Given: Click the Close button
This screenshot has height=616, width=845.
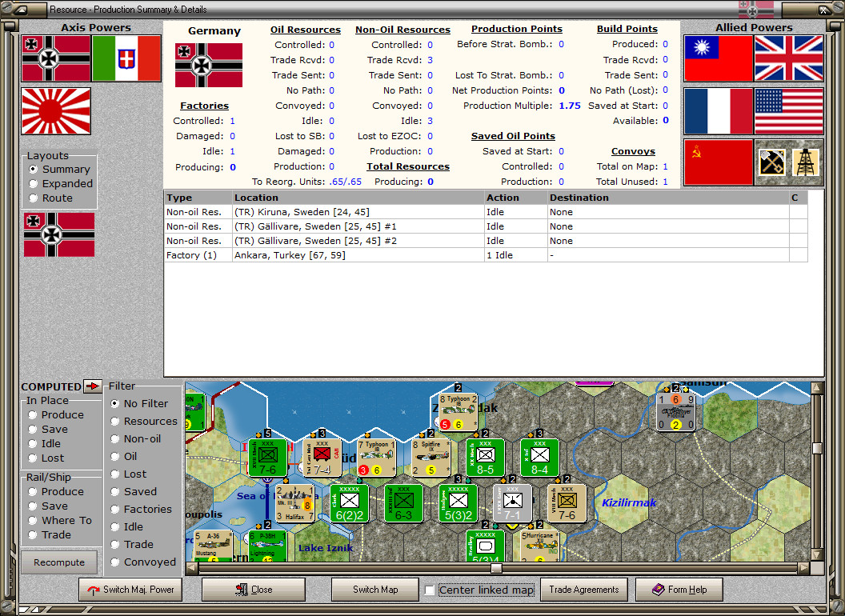Looking at the screenshot, I should tap(254, 590).
